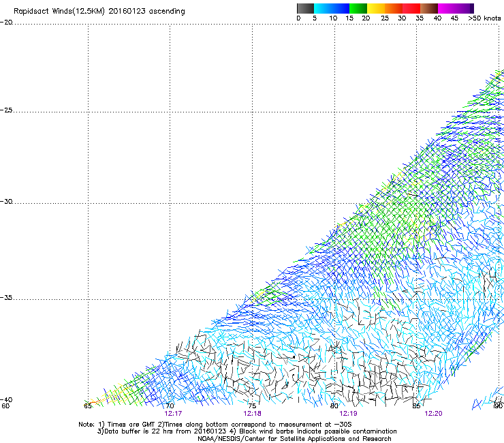This screenshot has height=443, width=504.
Task: Click the brown 35-40 knots legend color
Action: [429, 8]
